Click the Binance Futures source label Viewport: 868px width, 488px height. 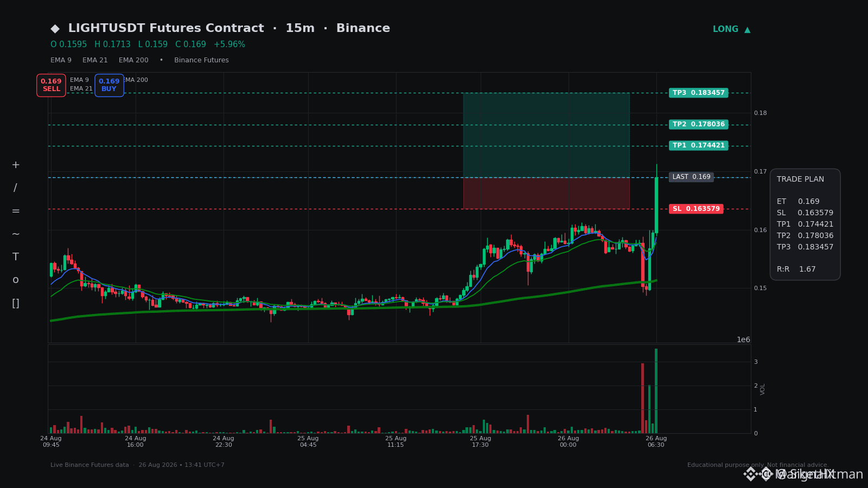201,60
